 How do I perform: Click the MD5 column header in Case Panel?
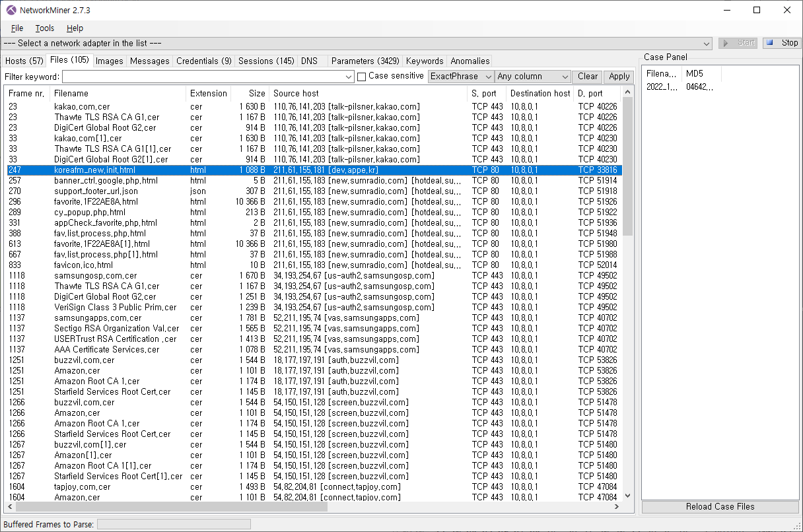point(701,73)
